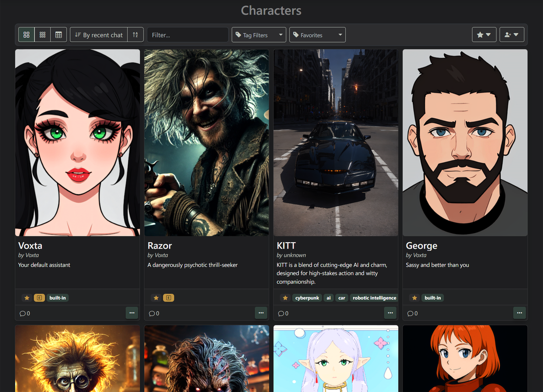Expand the Tag Filters dropdown

[259, 35]
